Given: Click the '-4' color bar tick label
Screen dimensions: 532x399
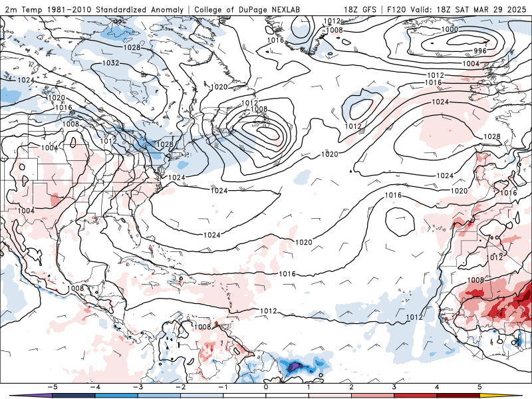Looking at the screenshot, I should (94, 387).
